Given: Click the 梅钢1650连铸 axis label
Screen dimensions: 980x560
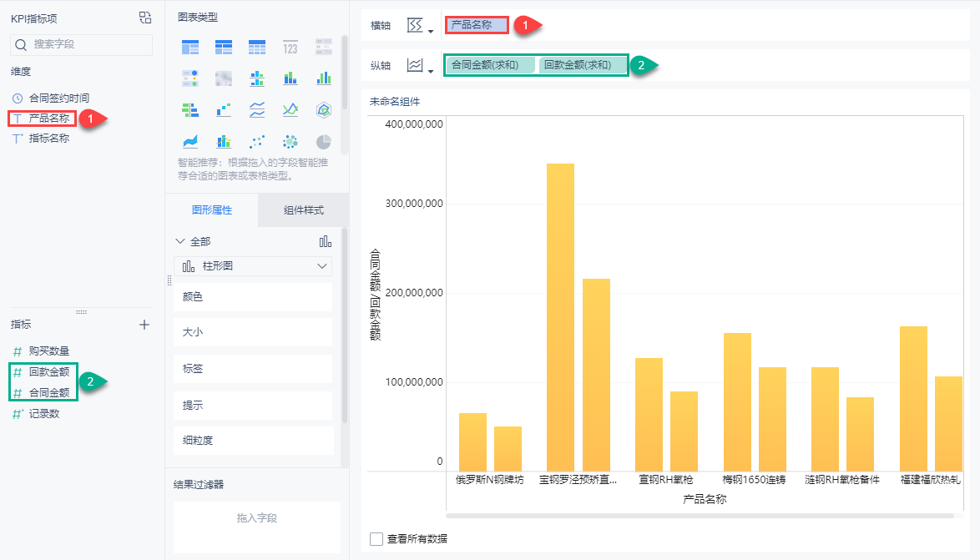Looking at the screenshot, I should pyautogui.click(x=754, y=480).
